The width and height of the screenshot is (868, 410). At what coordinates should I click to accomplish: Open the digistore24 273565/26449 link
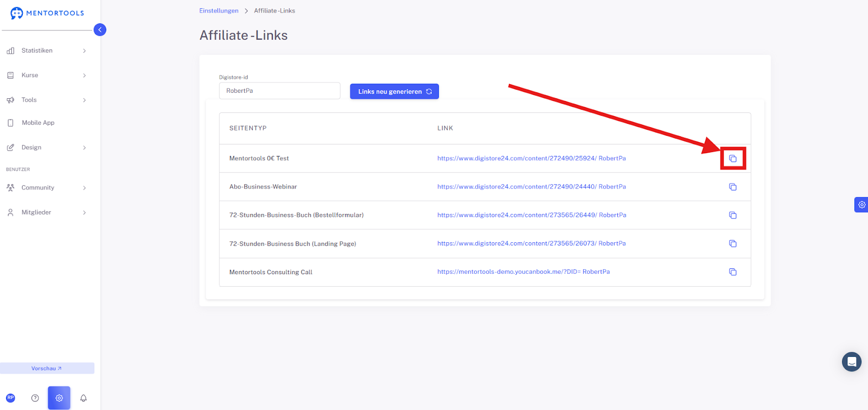(532, 215)
